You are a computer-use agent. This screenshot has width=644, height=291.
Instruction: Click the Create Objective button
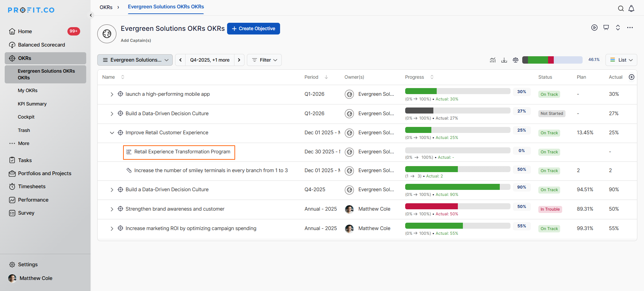coord(254,28)
